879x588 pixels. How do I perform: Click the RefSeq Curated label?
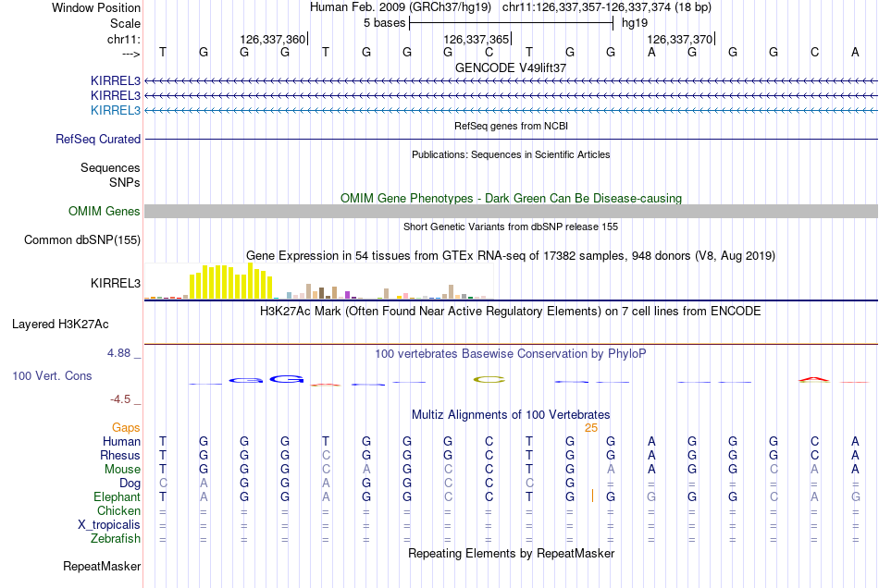(x=98, y=139)
